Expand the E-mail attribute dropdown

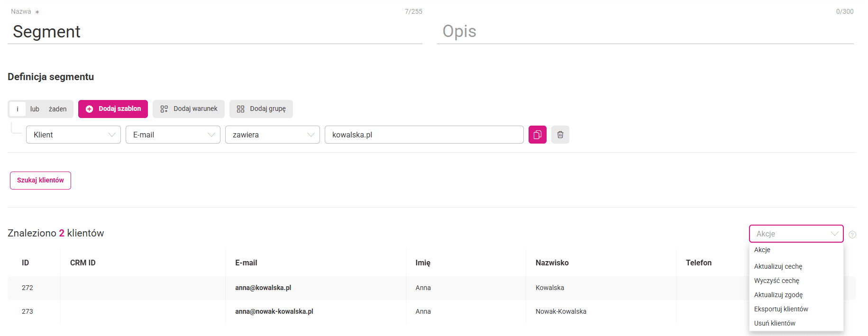coord(173,135)
